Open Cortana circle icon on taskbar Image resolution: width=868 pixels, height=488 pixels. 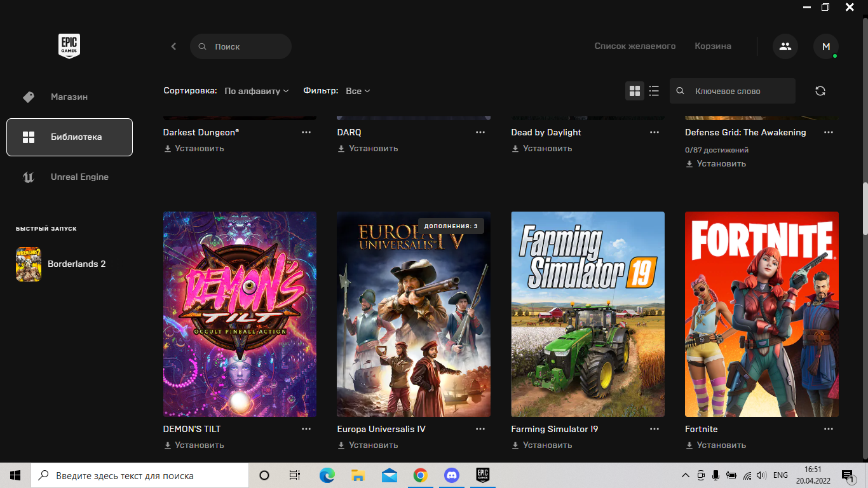point(264,475)
